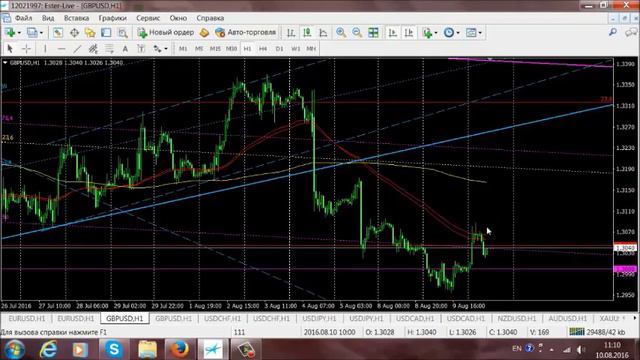Click the New Chart icon

click(9, 33)
